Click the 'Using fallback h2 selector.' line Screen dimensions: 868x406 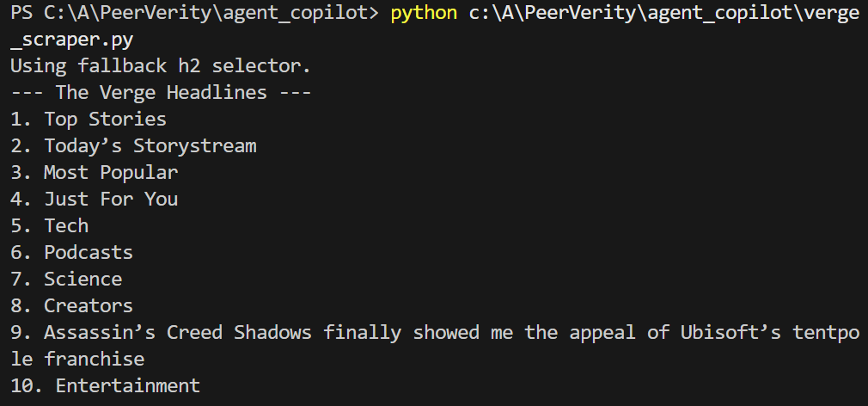161,66
